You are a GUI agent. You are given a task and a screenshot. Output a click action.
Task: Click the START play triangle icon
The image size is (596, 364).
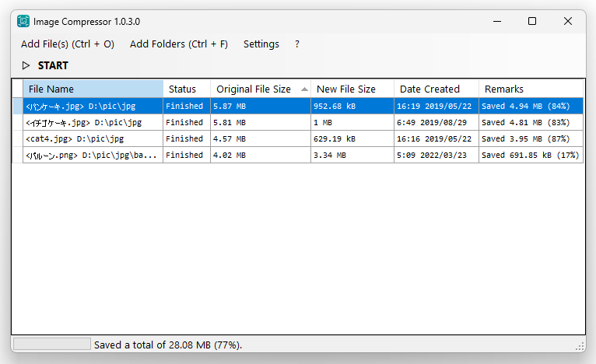tap(26, 66)
